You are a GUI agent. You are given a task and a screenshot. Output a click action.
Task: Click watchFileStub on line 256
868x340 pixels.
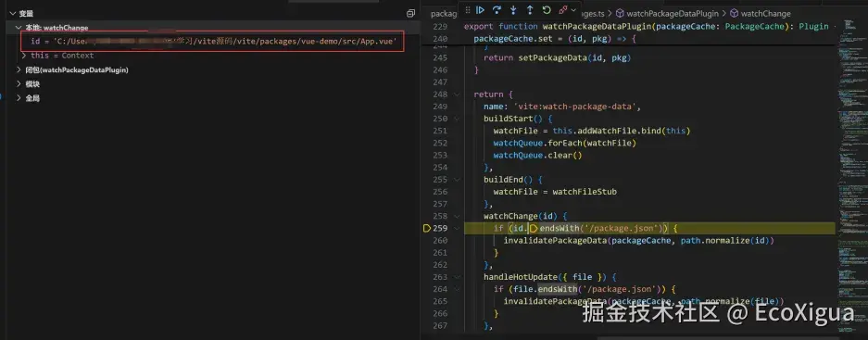(x=584, y=192)
